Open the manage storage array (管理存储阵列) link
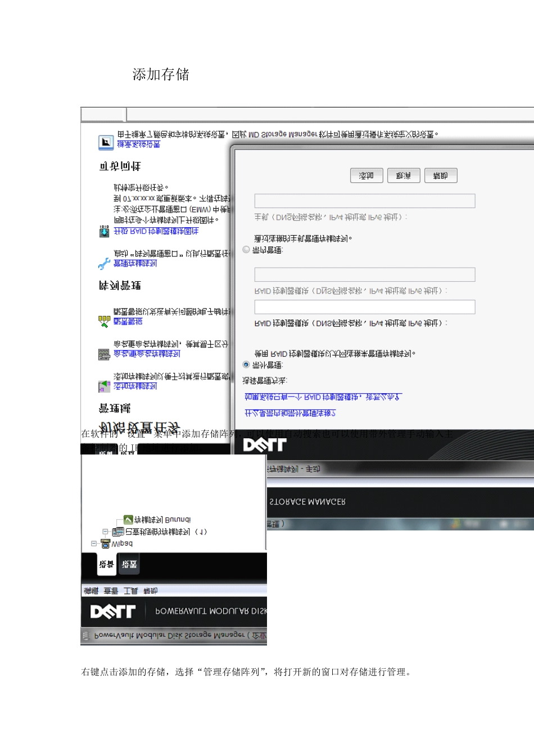The image size is (534, 756). click(135, 263)
